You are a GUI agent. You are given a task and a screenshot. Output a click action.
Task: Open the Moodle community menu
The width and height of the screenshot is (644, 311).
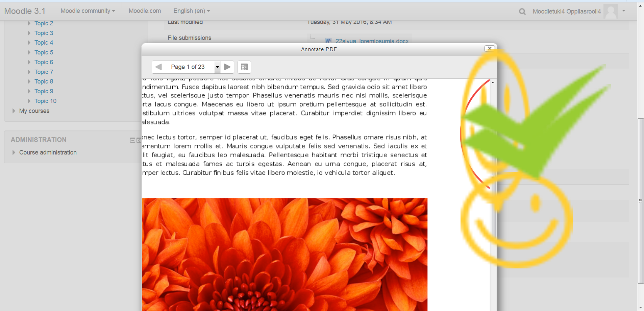(x=88, y=11)
